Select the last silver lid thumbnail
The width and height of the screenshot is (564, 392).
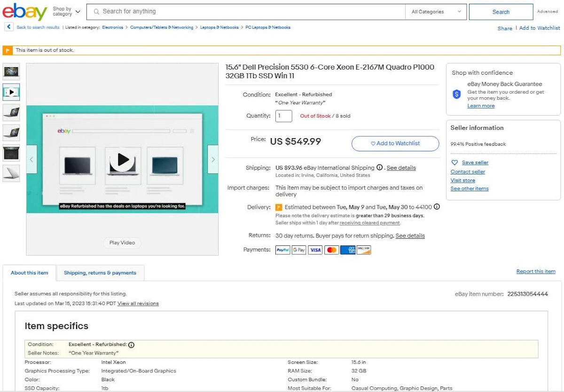coord(11,173)
